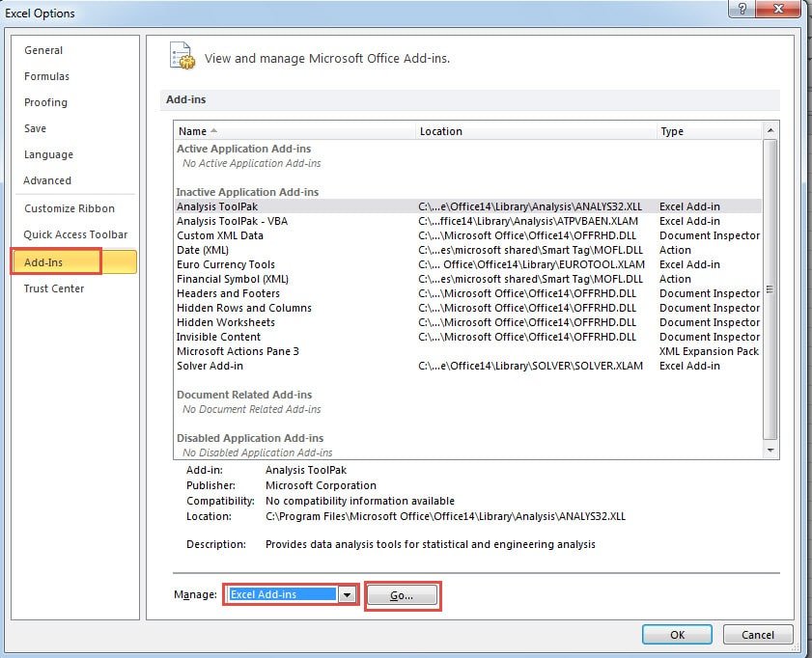
Task: Select Analysis ToolPak - VBA add-in
Action: click(468, 221)
